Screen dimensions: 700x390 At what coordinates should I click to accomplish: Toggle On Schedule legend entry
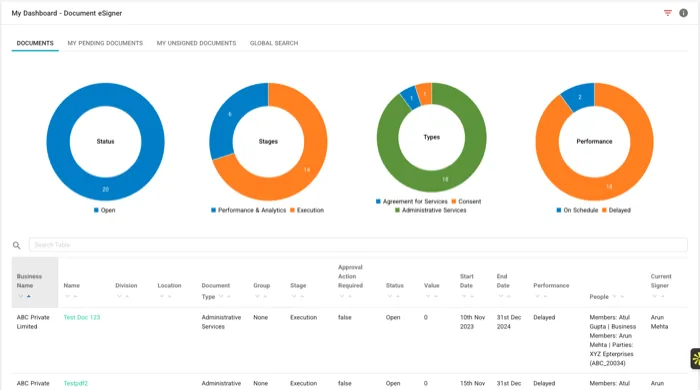[x=577, y=210]
